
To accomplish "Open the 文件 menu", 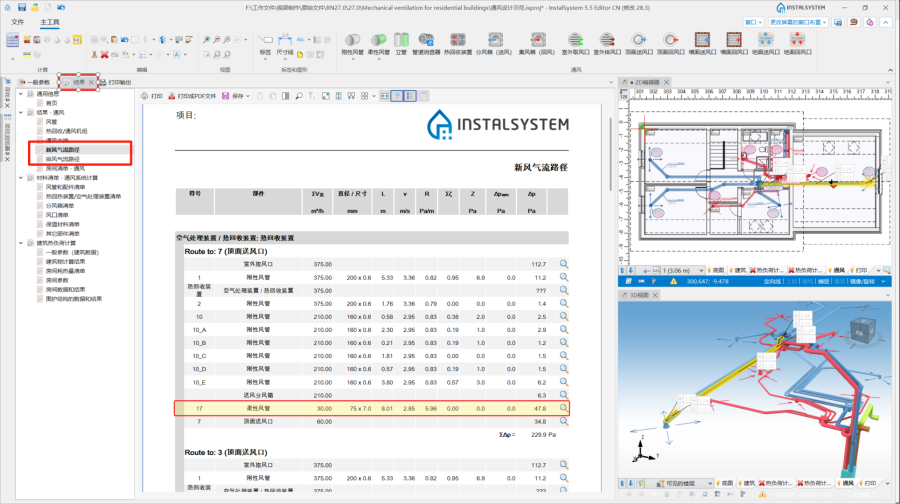I will tap(17, 20).
